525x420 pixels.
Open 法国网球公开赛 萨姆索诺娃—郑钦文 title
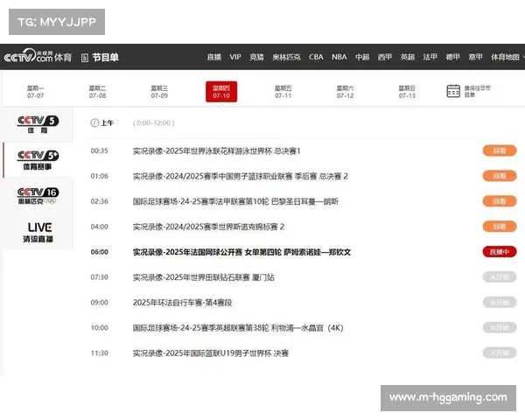click(x=241, y=252)
